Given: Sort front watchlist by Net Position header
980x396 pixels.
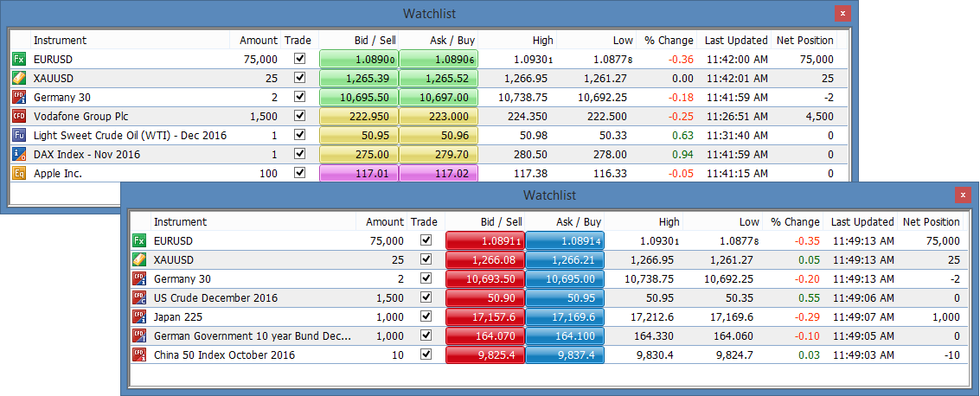Looking at the screenshot, I should pyautogui.click(x=930, y=221).
